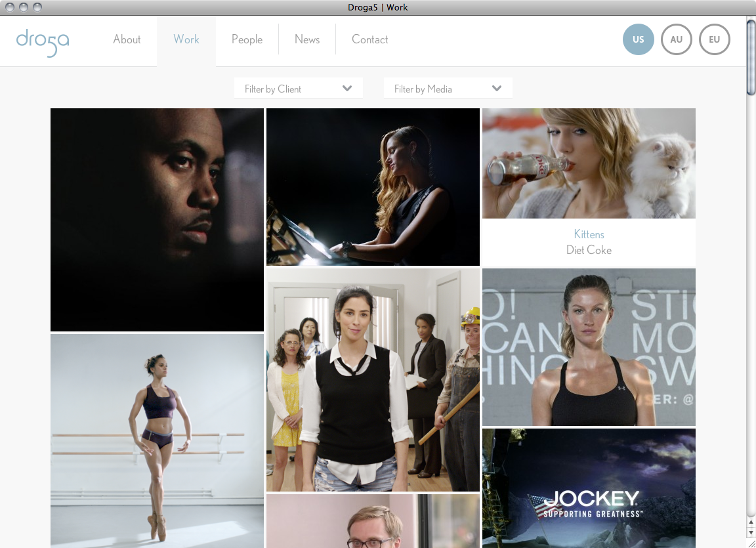Open the woman drinking soda with kitten thumbnail
The width and height of the screenshot is (756, 548).
[x=589, y=163]
